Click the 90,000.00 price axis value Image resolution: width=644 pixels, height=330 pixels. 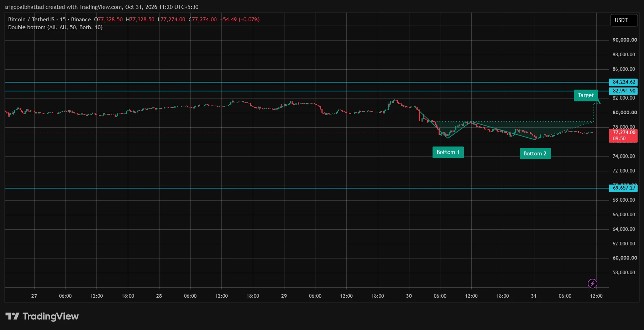625,40
